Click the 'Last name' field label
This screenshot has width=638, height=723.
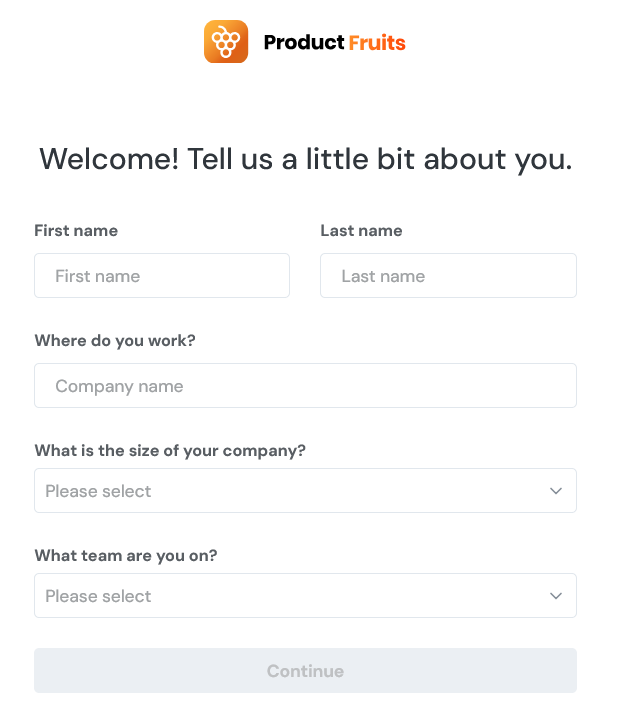tap(361, 231)
